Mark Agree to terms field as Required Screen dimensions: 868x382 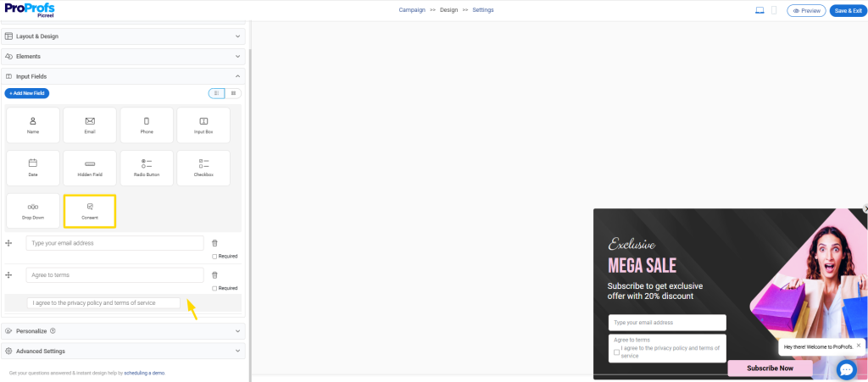(x=214, y=288)
